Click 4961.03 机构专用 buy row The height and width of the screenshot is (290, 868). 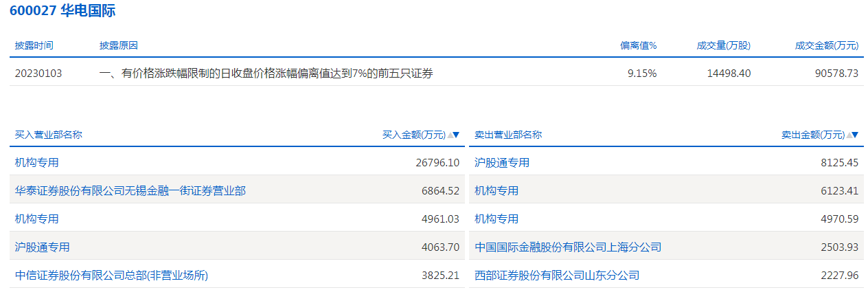(237, 219)
